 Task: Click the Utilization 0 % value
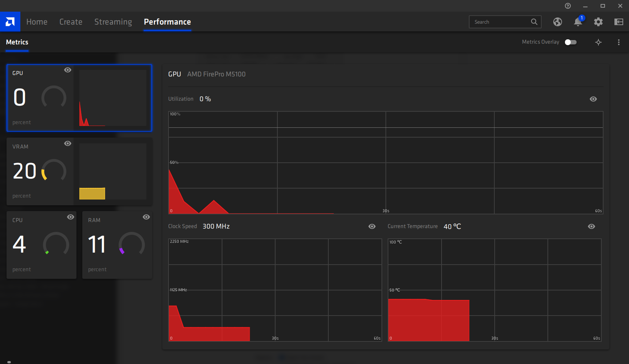(x=205, y=99)
